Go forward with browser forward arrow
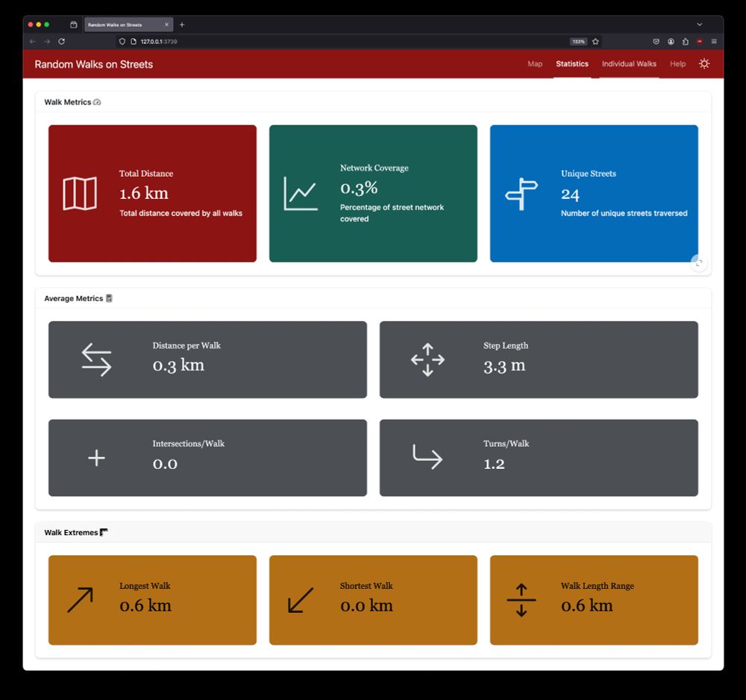The height and width of the screenshot is (700, 746). (47, 41)
